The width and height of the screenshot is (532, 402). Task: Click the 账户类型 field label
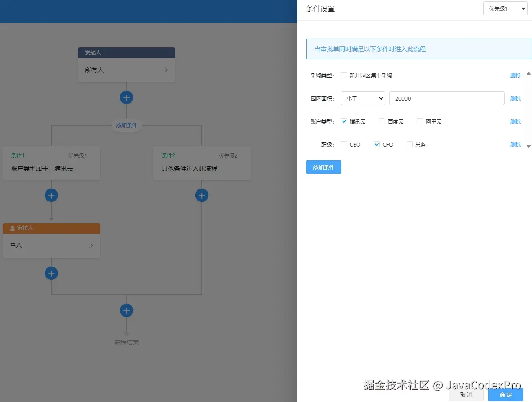[322, 121]
